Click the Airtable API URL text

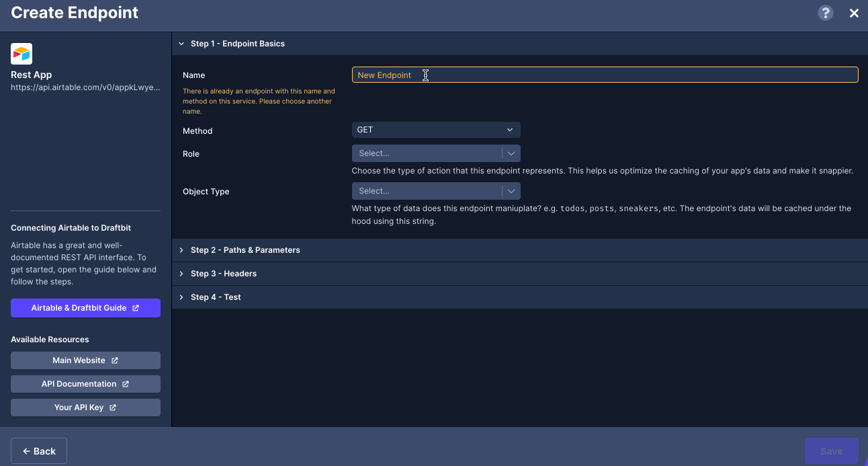(x=85, y=87)
